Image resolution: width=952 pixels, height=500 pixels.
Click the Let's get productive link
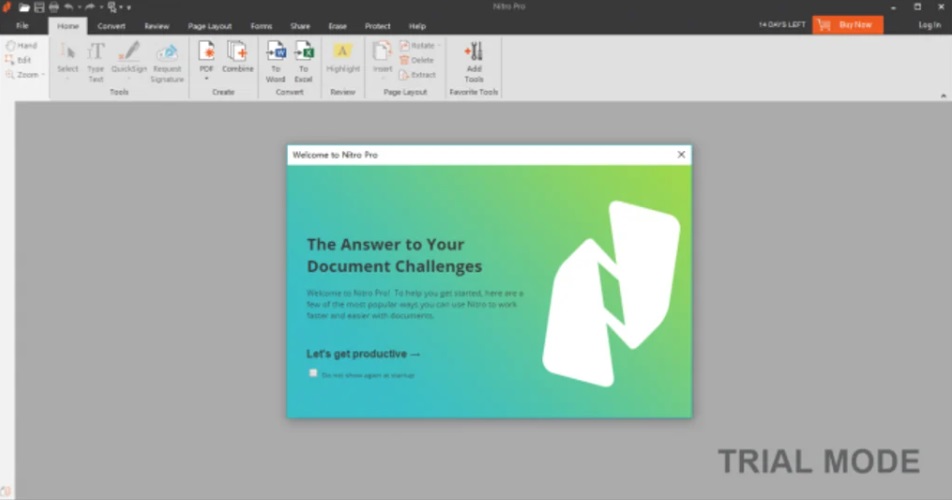(363, 354)
